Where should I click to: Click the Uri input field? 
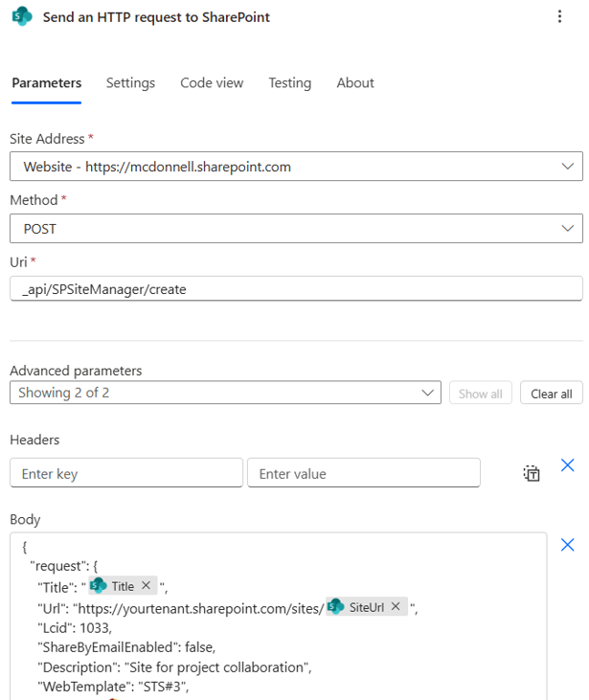[296, 289]
